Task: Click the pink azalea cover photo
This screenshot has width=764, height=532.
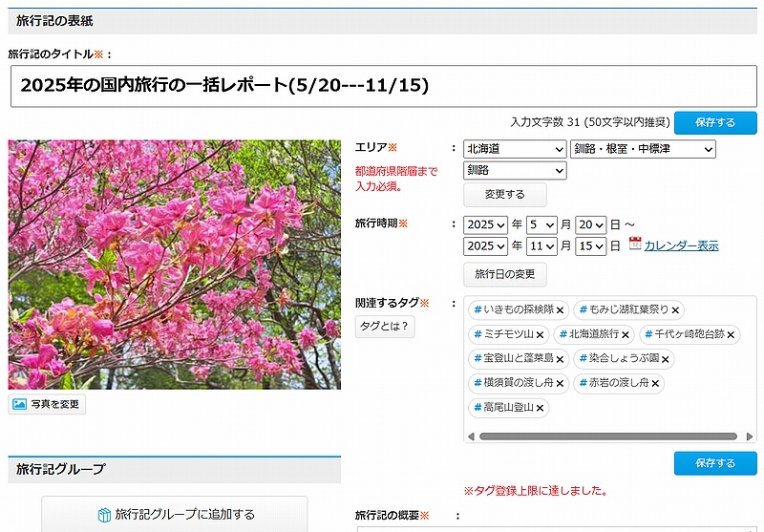Action: [174, 265]
